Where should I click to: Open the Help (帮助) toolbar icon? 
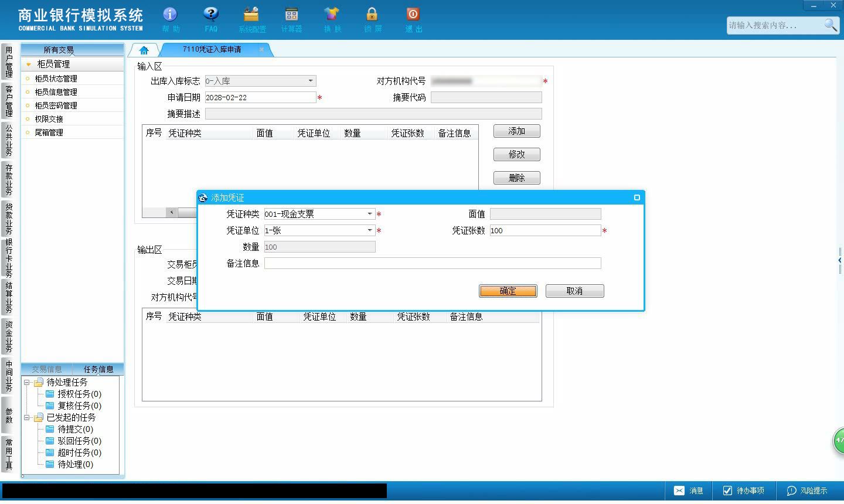coord(170,19)
